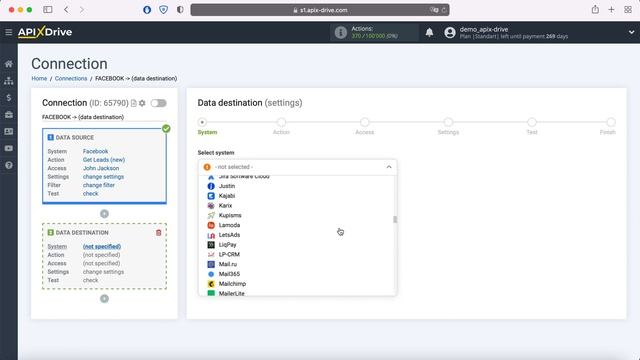This screenshot has width=640, height=360.
Task: Open the help question mark sidebar icon
Action: coord(9,165)
